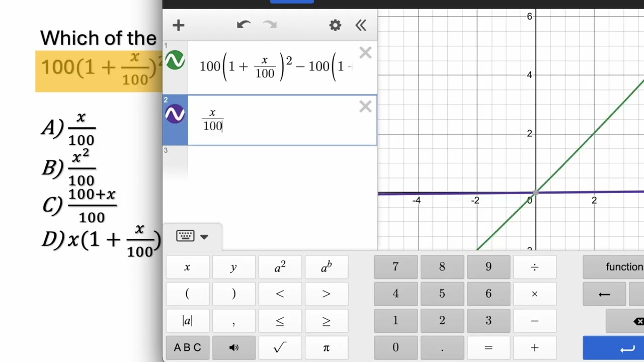Tap the 3 key
644x362 pixels.
pos(488,321)
